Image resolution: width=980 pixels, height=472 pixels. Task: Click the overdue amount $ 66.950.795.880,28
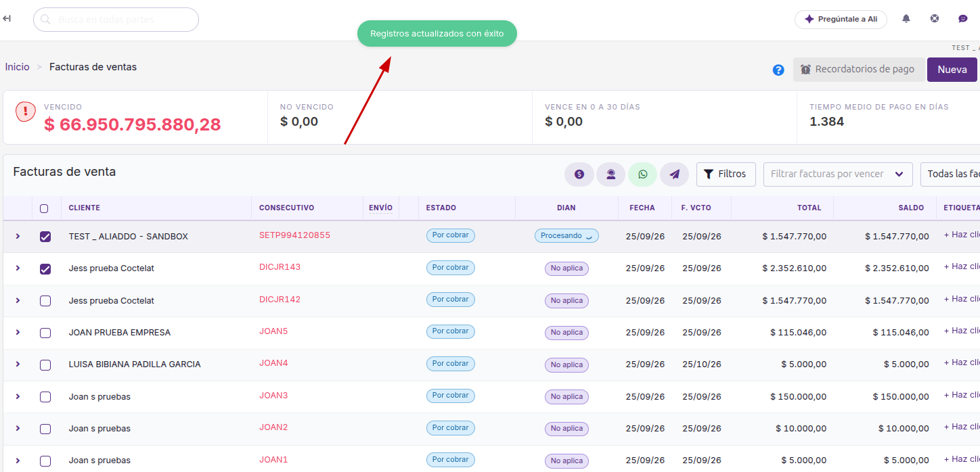coord(133,124)
